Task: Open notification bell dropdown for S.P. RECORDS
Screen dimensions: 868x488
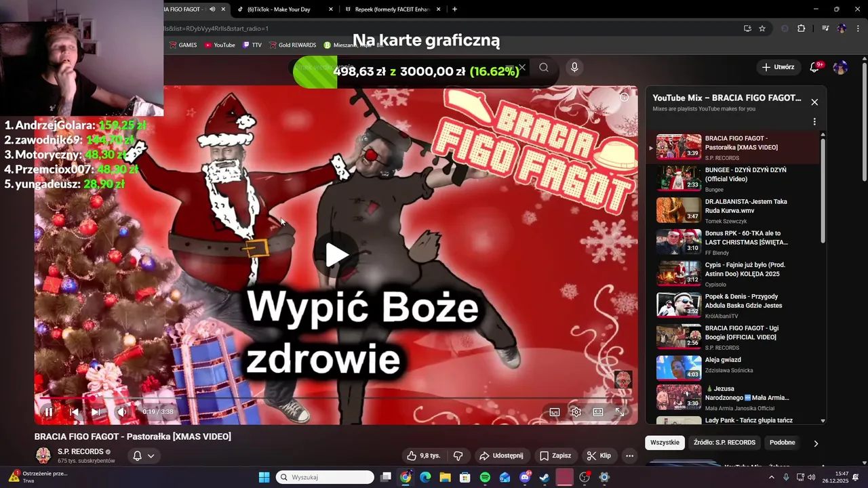Action: pyautogui.click(x=144, y=455)
